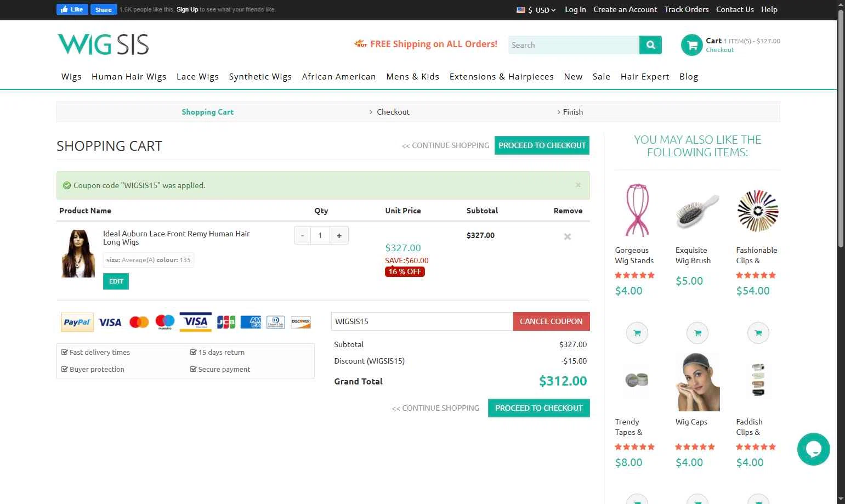Open Extensions & Hairpieces menu
This screenshot has height=504, width=845.
(x=502, y=77)
